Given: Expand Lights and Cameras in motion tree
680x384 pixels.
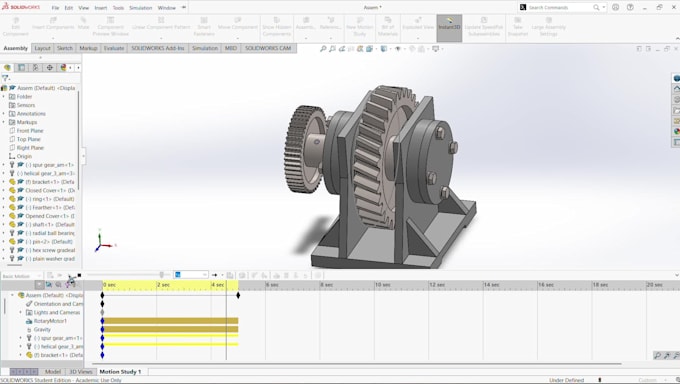Looking at the screenshot, I should point(20,312).
